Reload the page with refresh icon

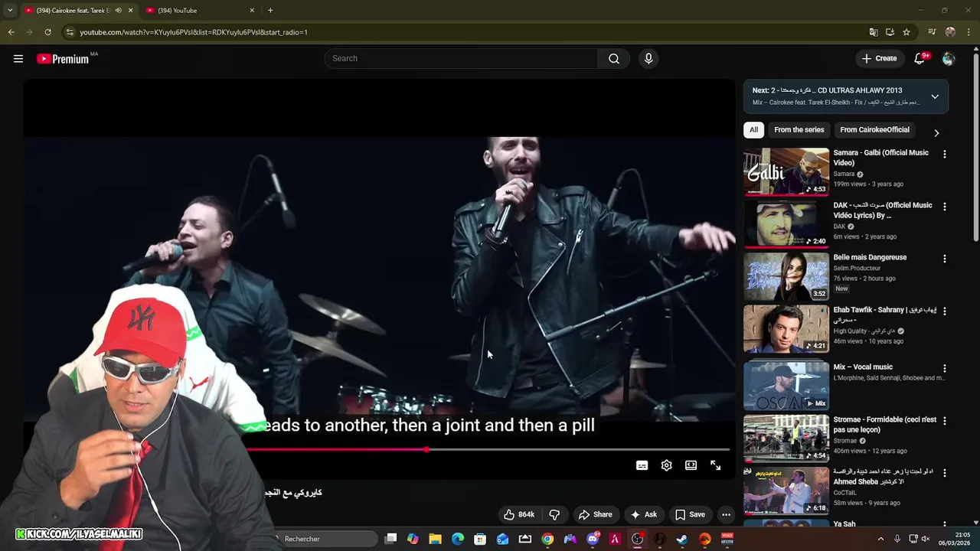click(47, 32)
